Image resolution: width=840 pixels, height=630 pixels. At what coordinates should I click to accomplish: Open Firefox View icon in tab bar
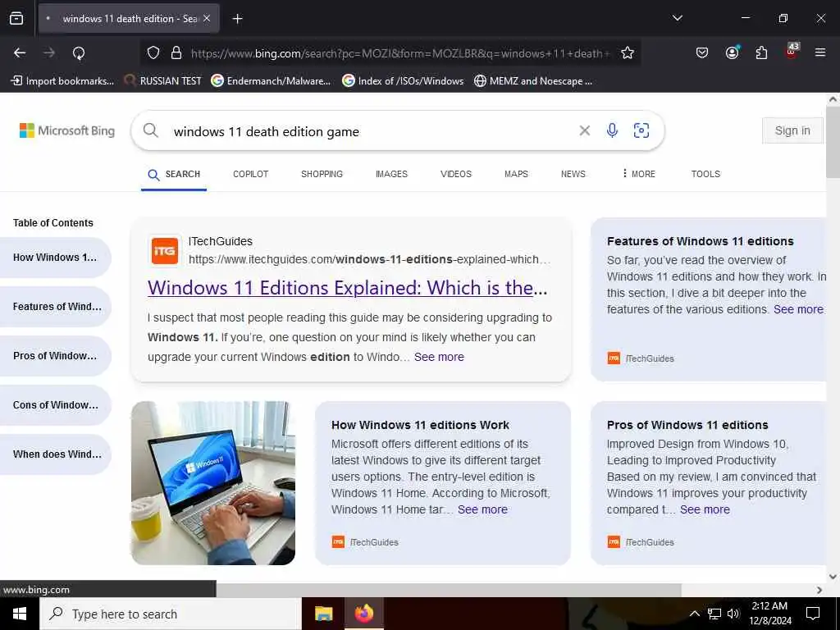(x=16, y=18)
